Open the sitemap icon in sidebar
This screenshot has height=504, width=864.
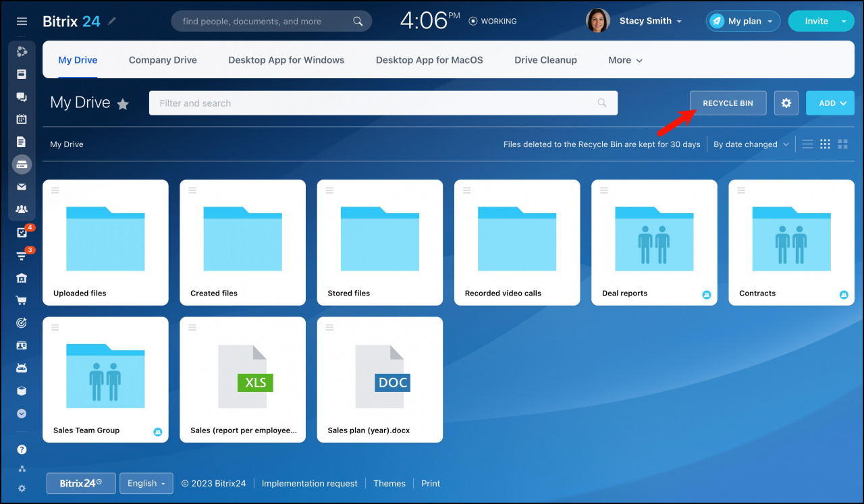click(x=22, y=469)
